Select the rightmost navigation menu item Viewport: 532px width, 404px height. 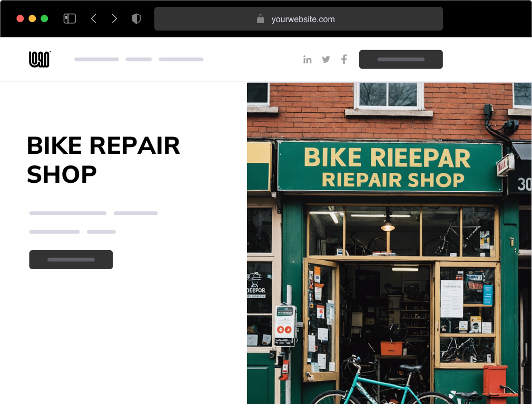181,59
